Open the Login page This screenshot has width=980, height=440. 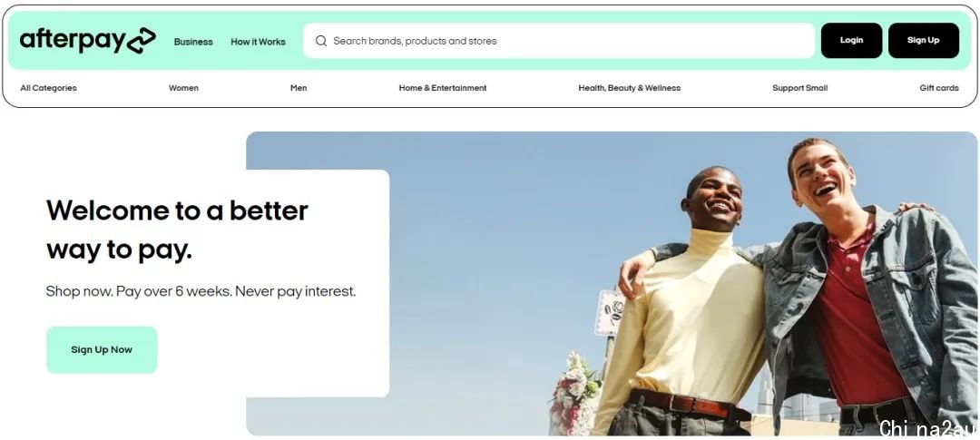tap(851, 40)
